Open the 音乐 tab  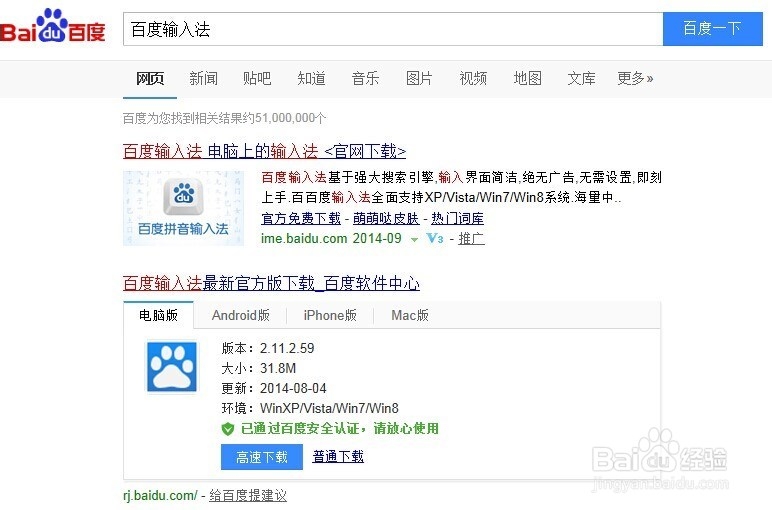click(365, 78)
